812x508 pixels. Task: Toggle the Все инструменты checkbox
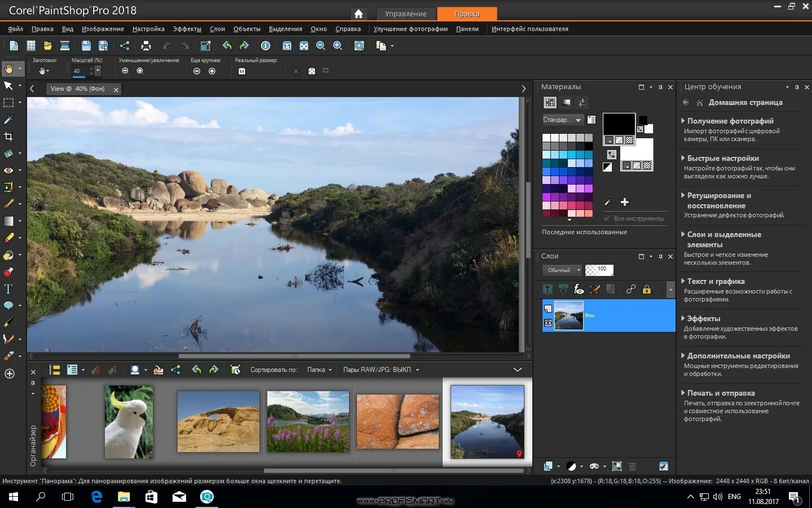pyautogui.click(x=607, y=218)
